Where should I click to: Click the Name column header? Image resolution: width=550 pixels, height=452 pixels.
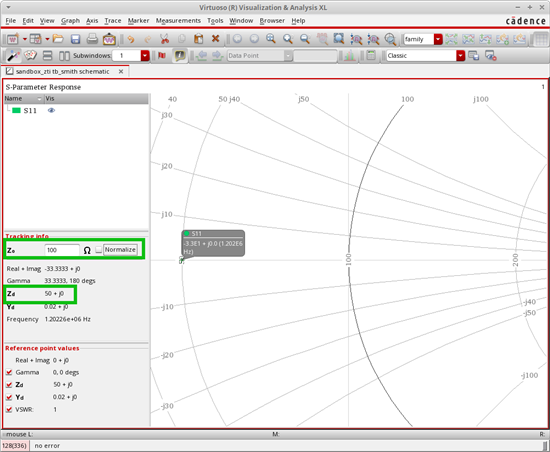pyautogui.click(x=24, y=99)
